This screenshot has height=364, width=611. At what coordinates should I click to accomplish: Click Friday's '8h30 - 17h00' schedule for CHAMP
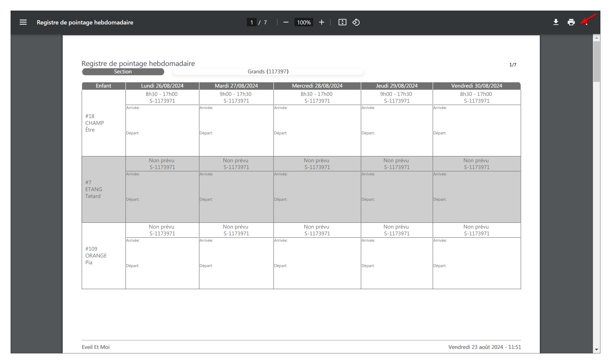[x=476, y=94]
